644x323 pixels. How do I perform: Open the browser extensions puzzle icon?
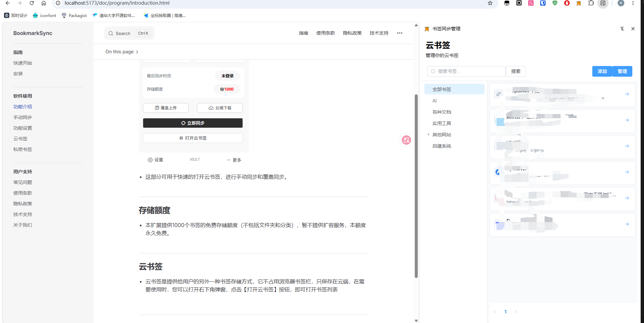(x=591, y=3)
